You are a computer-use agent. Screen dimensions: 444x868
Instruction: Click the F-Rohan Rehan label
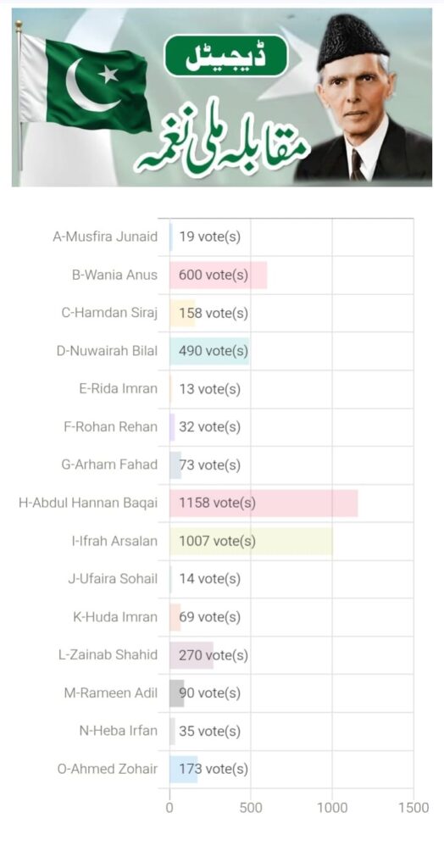(111, 427)
